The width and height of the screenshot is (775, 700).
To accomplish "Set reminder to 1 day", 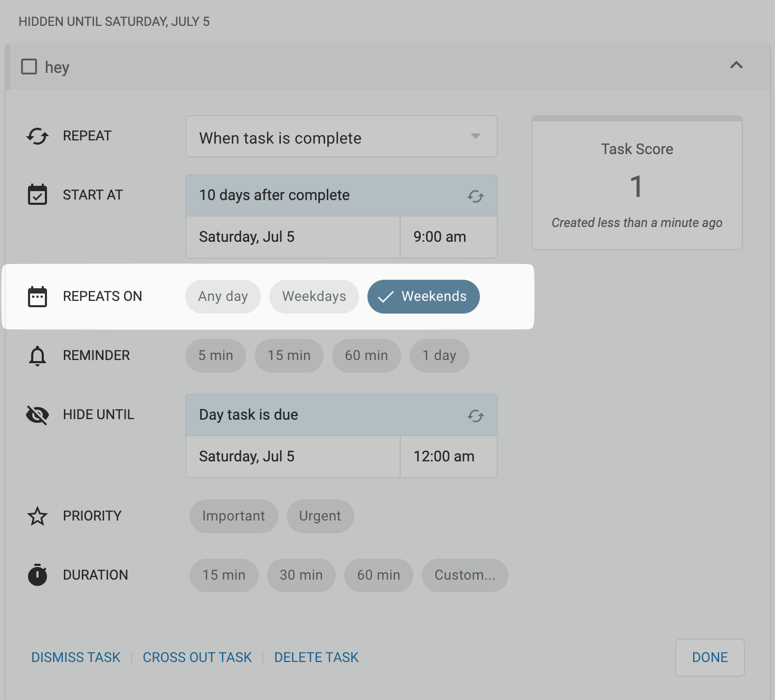I will point(439,356).
